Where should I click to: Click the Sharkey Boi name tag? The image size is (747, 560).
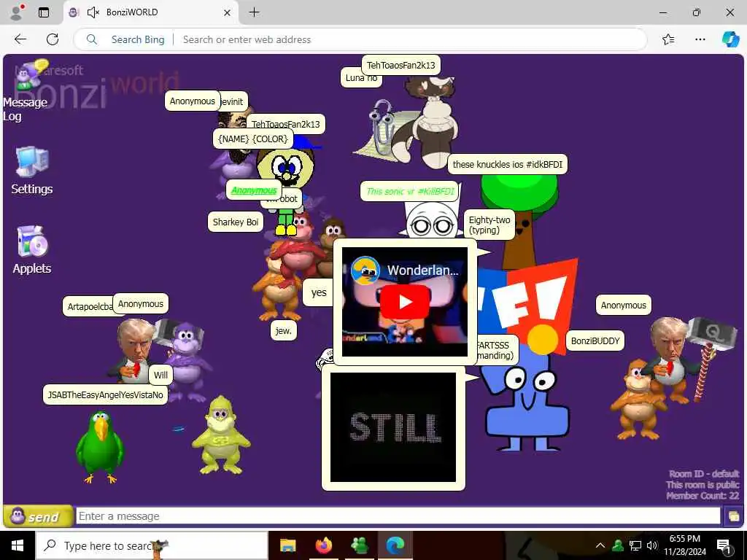click(x=236, y=222)
